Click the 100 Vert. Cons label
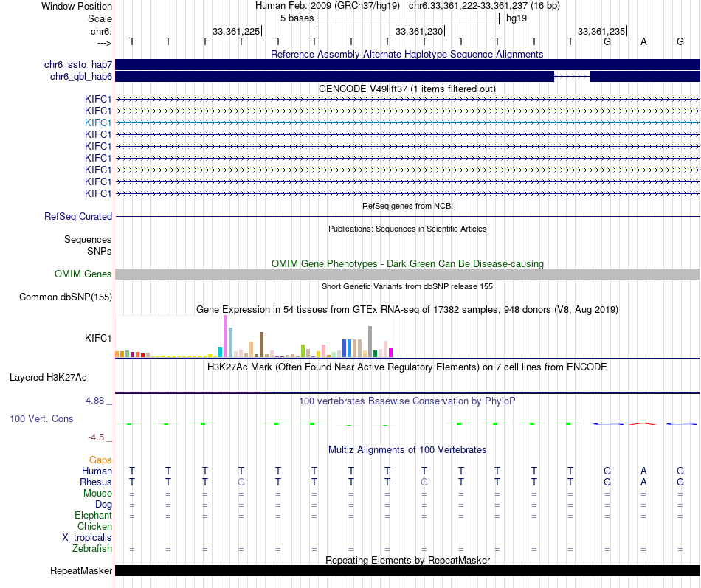701x588 pixels. point(41,418)
